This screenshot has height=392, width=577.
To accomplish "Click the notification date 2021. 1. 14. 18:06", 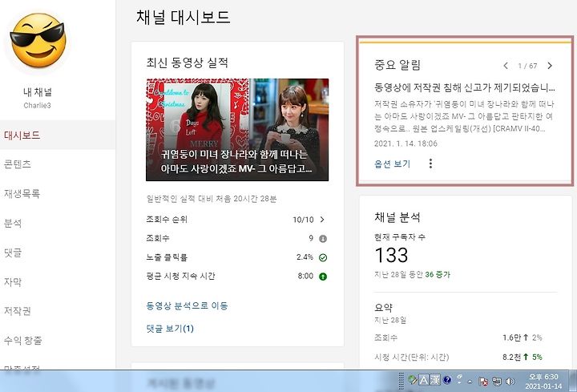I will click(x=406, y=143).
